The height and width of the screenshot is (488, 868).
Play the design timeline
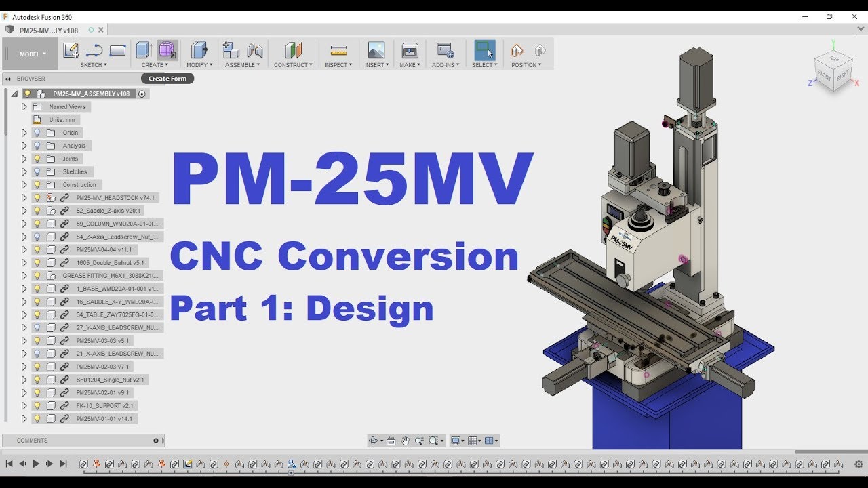pos(36,464)
